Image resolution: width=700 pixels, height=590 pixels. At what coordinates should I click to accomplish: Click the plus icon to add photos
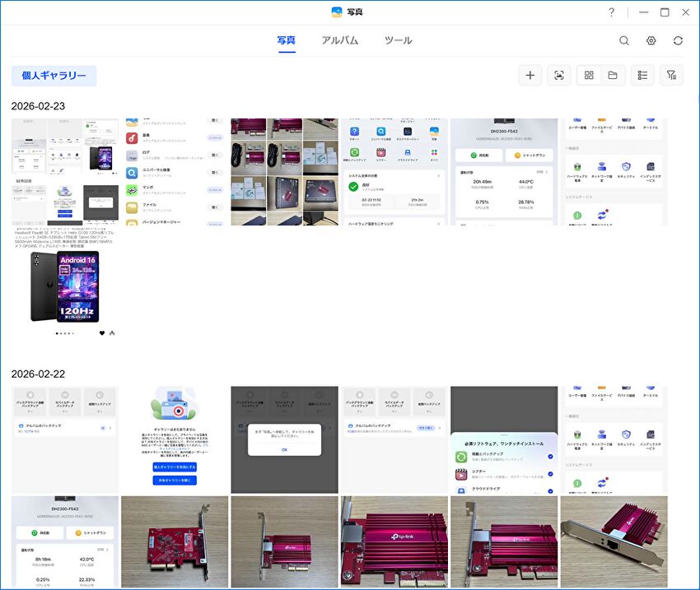[530, 76]
